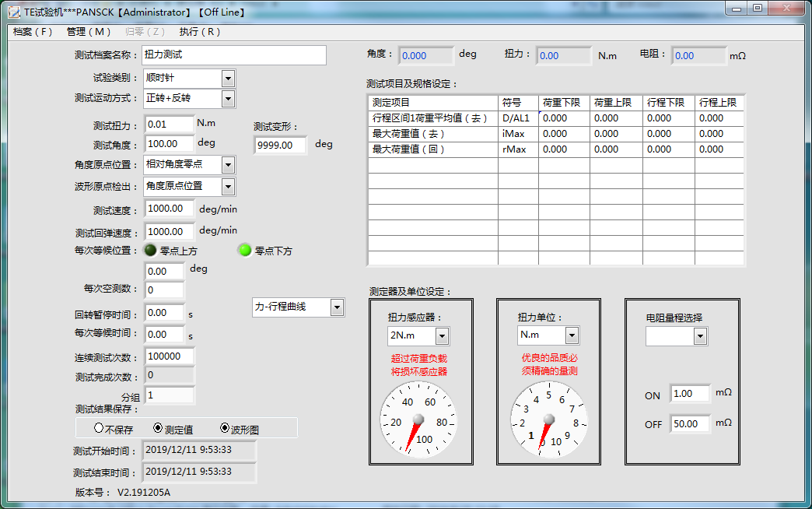Click the 测试开始时间 value
Screen dimensions: 812x509
point(199,451)
